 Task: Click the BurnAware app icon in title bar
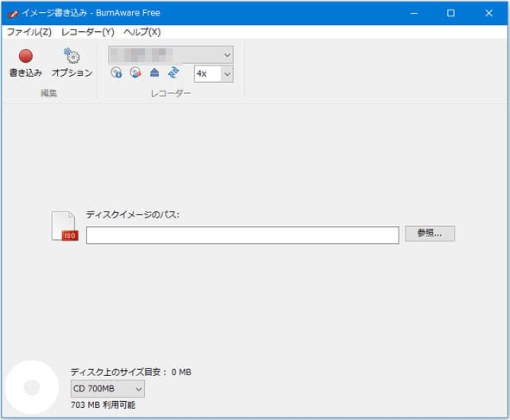13,13
